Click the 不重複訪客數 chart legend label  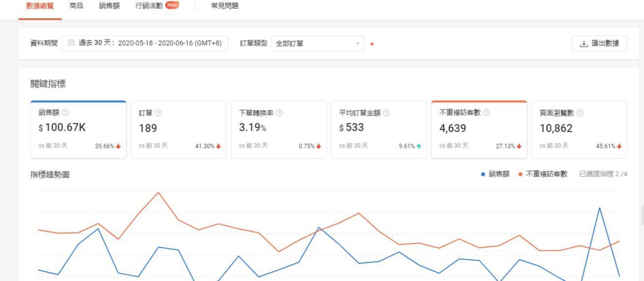click(x=547, y=174)
